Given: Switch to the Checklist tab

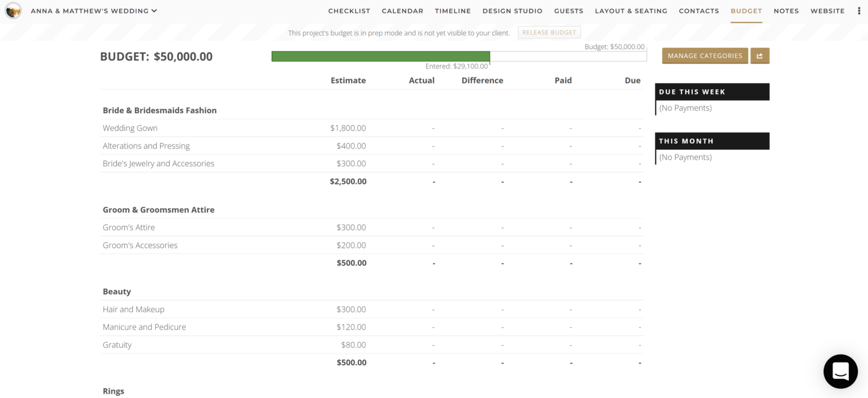Looking at the screenshot, I should coord(349,11).
